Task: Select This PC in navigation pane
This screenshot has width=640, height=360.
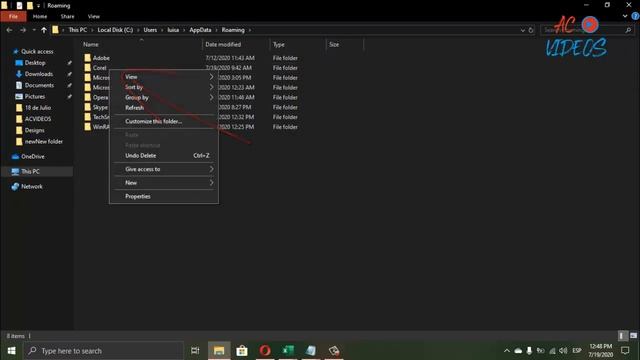Action: click(x=30, y=171)
